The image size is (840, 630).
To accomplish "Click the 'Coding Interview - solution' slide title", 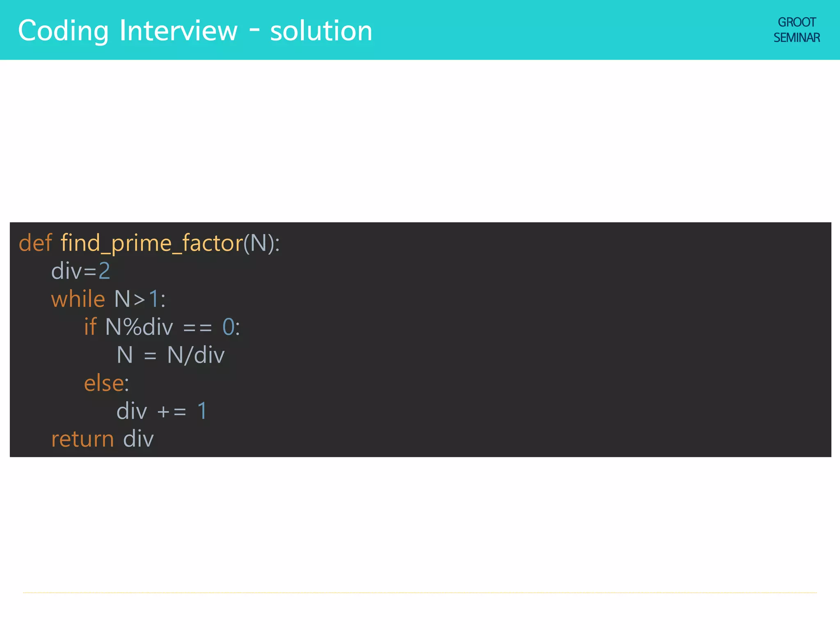I will click(x=195, y=31).
